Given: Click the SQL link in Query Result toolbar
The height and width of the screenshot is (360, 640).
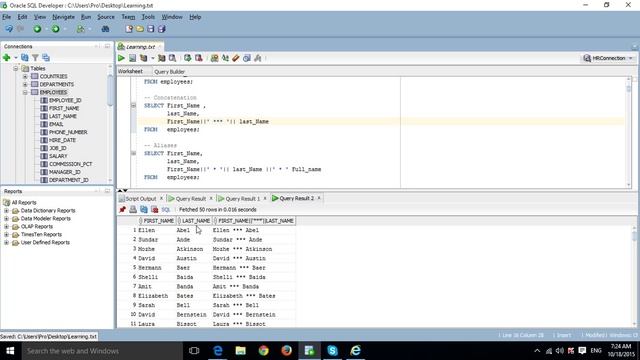Looking at the screenshot, I should [165, 209].
